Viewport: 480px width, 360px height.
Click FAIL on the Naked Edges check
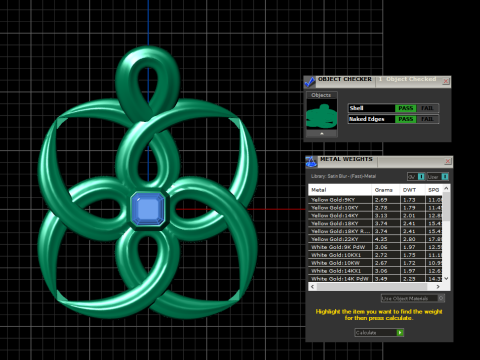(427, 119)
